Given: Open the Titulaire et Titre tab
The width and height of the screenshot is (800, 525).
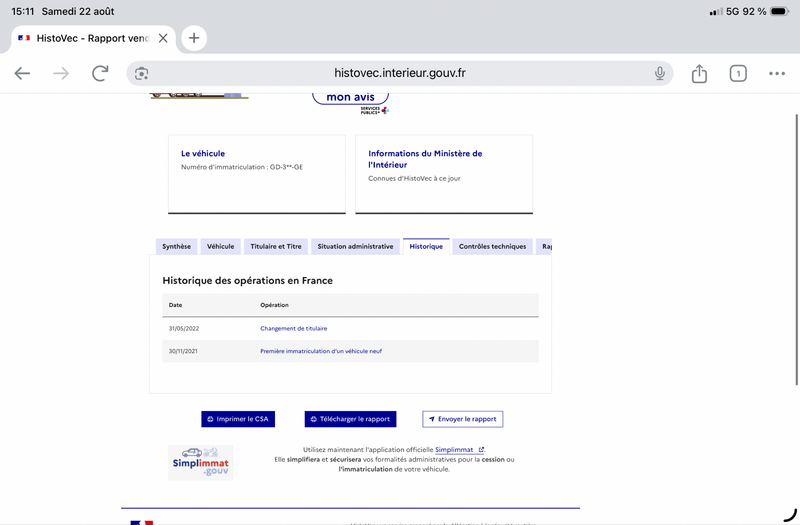Looking at the screenshot, I should [276, 246].
